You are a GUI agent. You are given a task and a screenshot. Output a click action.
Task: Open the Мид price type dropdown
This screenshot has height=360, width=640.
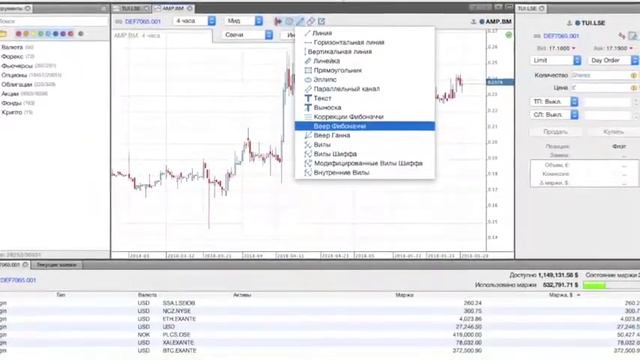[x=244, y=21]
